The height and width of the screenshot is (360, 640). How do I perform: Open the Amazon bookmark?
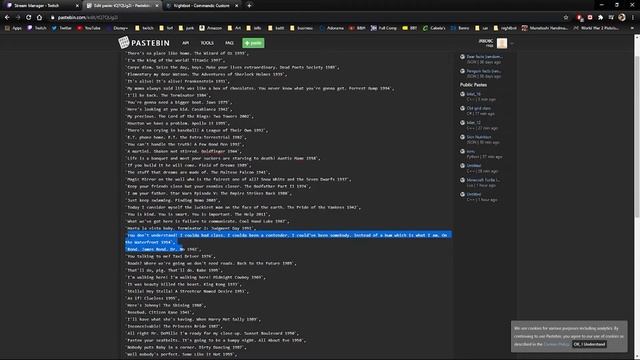(x=211, y=28)
